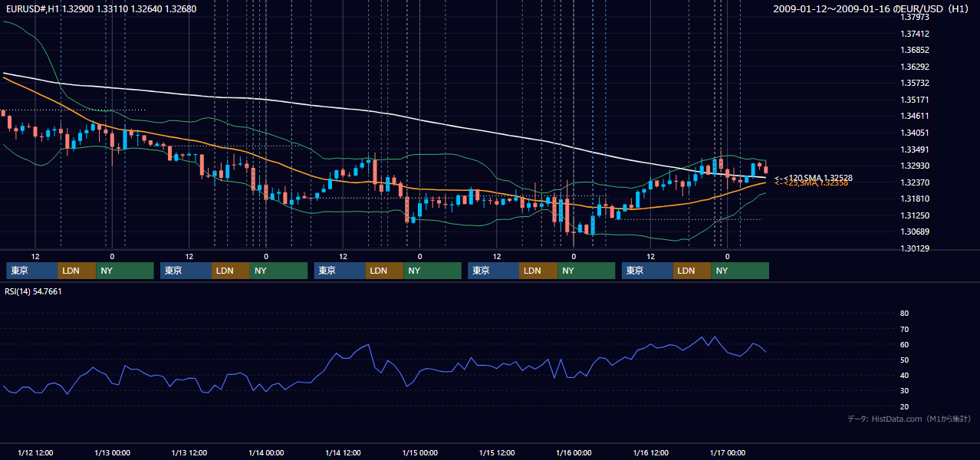The height and width of the screenshot is (460, 980).
Task: Click price level 1.37412 on the axis
Action: click(x=915, y=34)
